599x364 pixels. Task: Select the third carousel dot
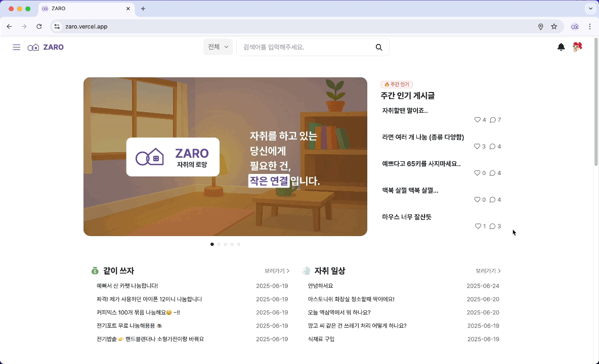point(226,244)
